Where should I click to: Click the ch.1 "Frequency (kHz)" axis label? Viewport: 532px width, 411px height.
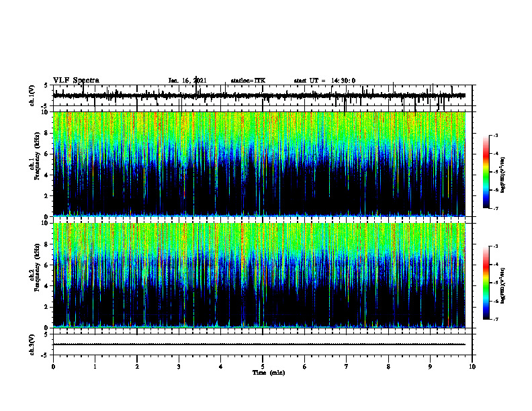coord(37,157)
